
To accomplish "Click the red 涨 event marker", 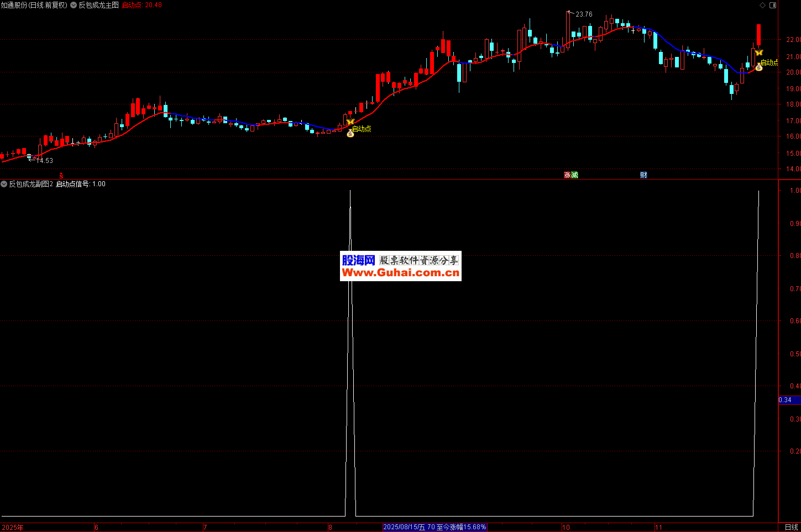I will 567,175.
